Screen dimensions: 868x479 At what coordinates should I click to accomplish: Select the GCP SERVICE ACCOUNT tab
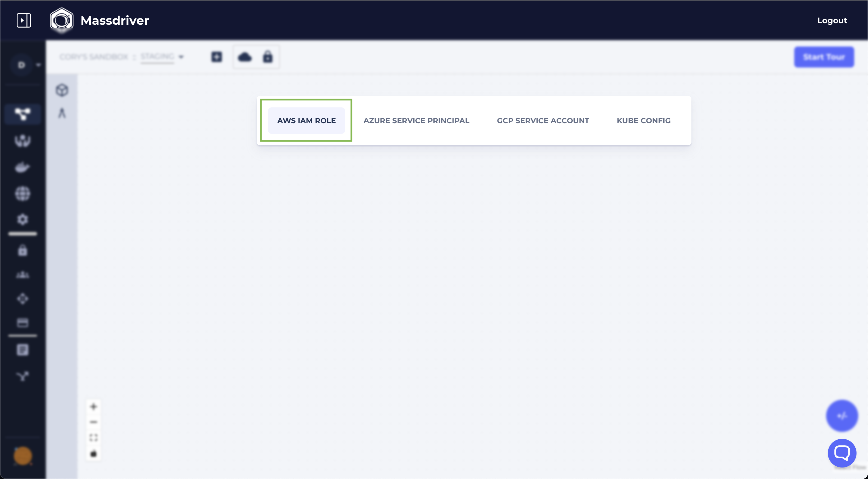[543, 120]
